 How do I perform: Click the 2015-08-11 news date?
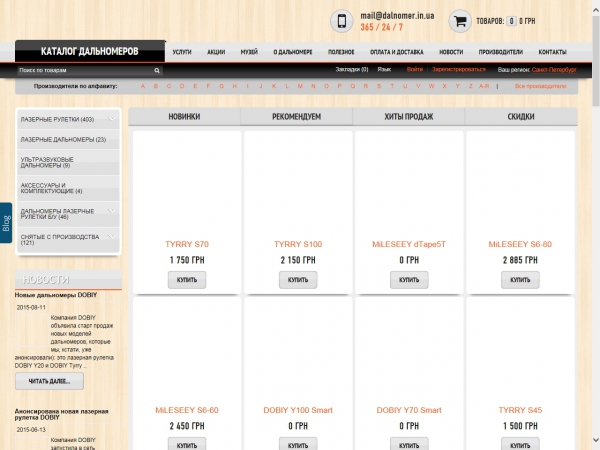[31, 307]
